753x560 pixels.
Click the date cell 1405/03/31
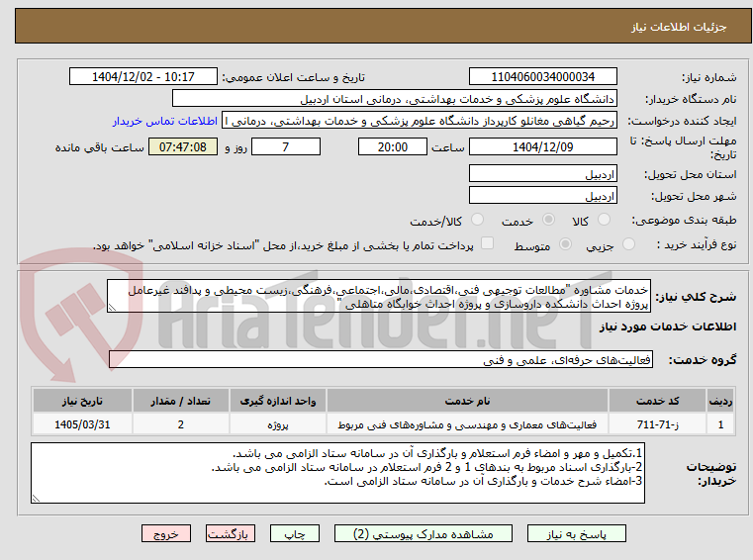click(x=82, y=424)
